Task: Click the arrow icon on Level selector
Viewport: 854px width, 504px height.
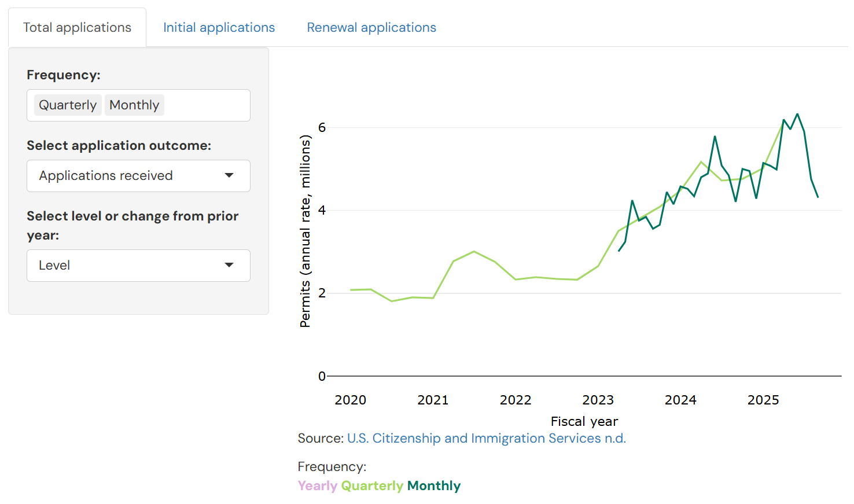Action: (229, 266)
